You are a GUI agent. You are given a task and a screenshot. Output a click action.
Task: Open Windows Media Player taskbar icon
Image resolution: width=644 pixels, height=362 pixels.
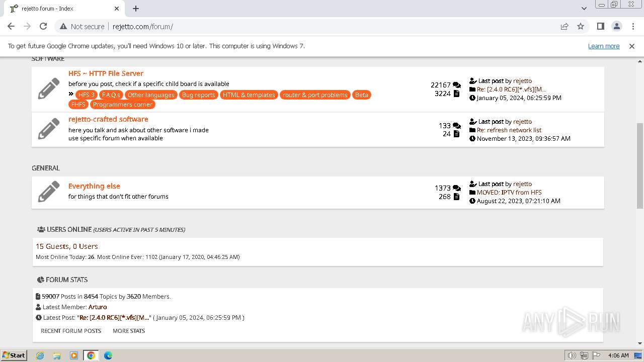point(74,355)
